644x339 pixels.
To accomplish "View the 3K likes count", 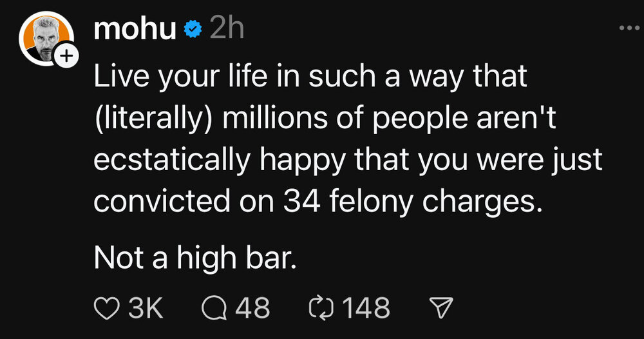I will [x=146, y=309].
